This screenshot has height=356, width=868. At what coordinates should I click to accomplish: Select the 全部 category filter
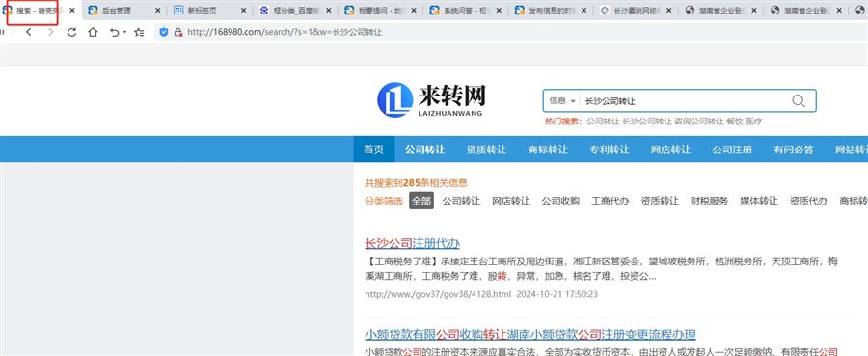tap(421, 201)
